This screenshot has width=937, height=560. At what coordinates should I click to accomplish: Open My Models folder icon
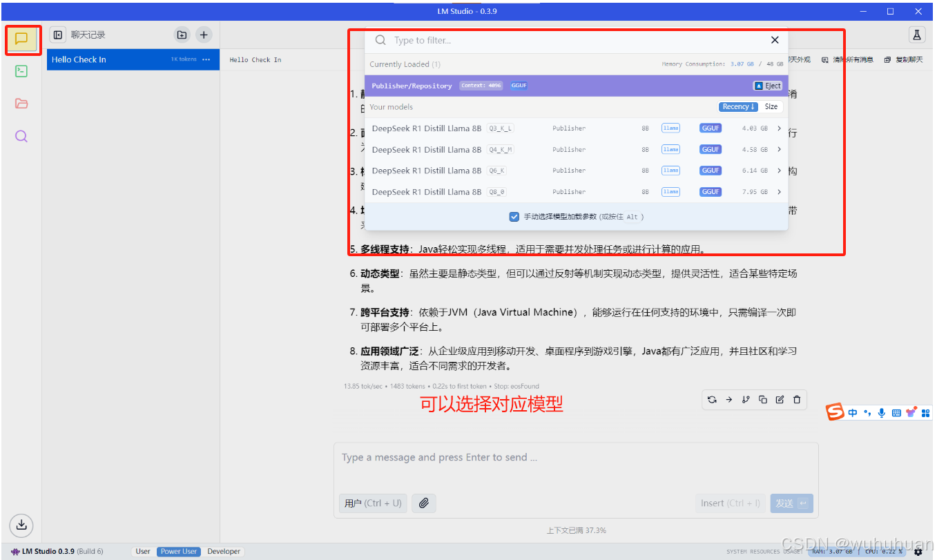pyautogui.click(x=21, y=104)
